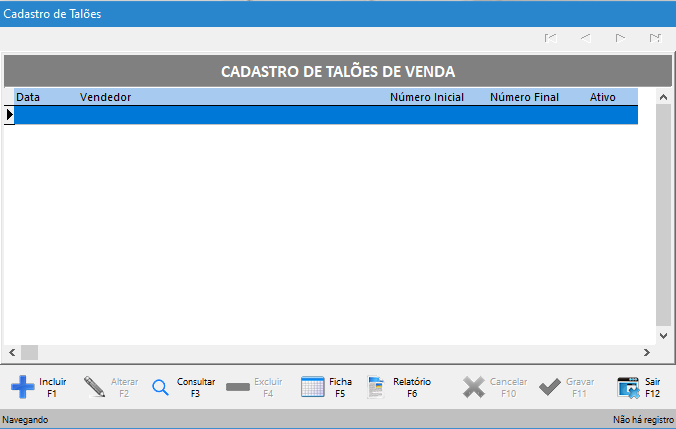Click the Cancelar F10 X icon
Viewport: 676px width, 429px height.
pos(474,387)
